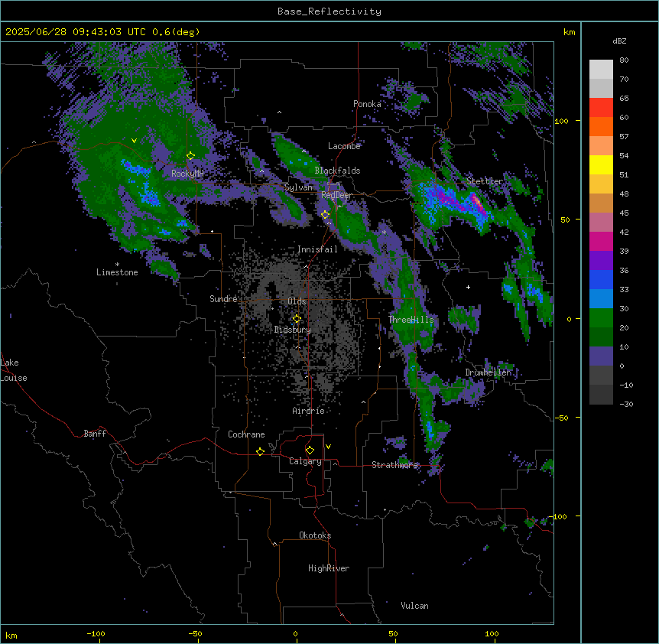659x644 pixels.
Task: Click the Ponoka city label
Action: (x=367, y=104)
